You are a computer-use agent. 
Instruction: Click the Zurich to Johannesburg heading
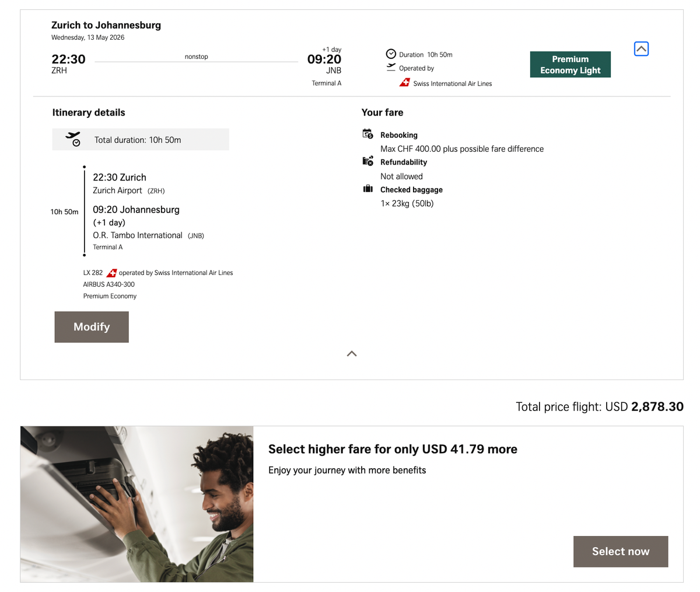(106, 25)
